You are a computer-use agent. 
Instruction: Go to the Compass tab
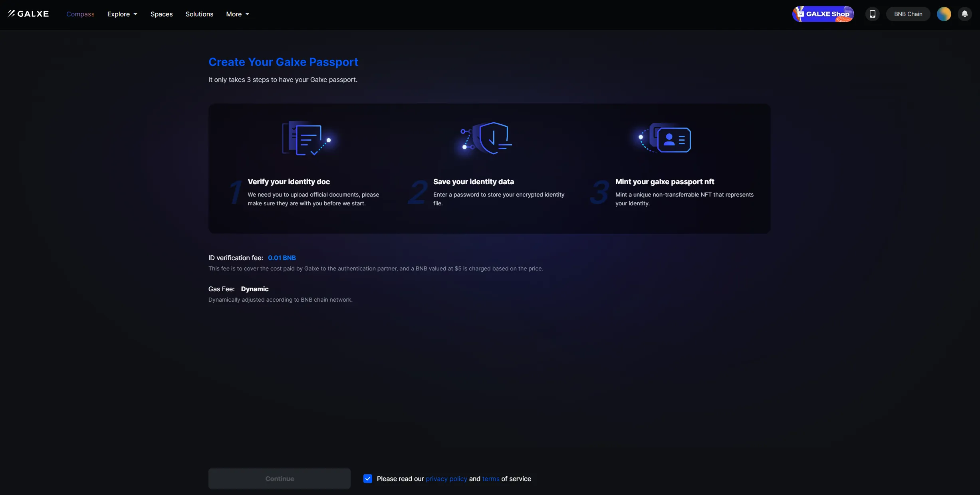click(x=80, y=14)
